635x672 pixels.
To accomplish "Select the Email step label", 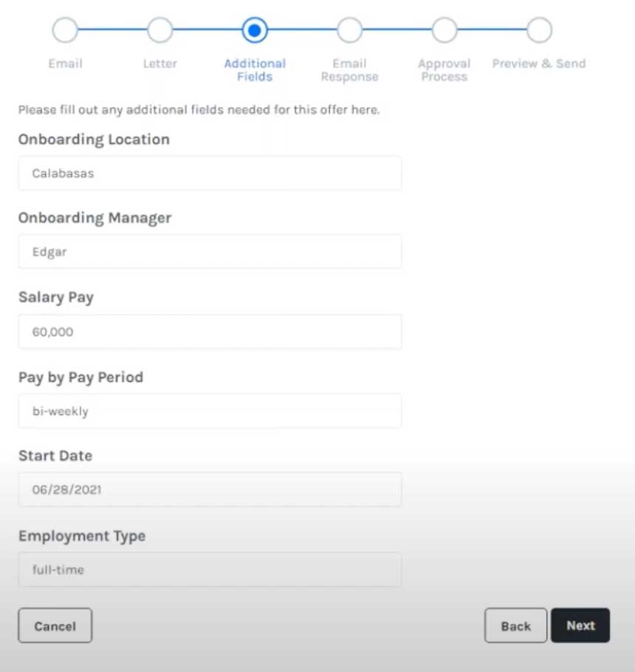I will [65, 64].
